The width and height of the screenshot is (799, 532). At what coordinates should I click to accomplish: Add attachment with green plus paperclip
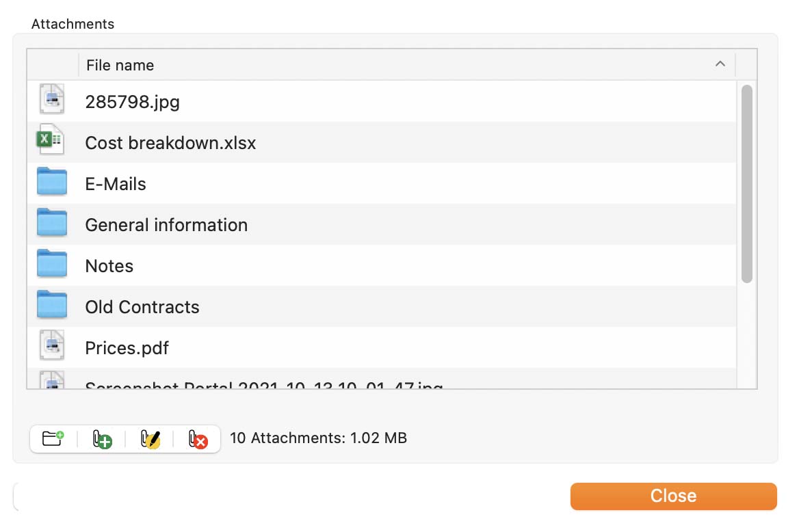click(x=102, y=439)
